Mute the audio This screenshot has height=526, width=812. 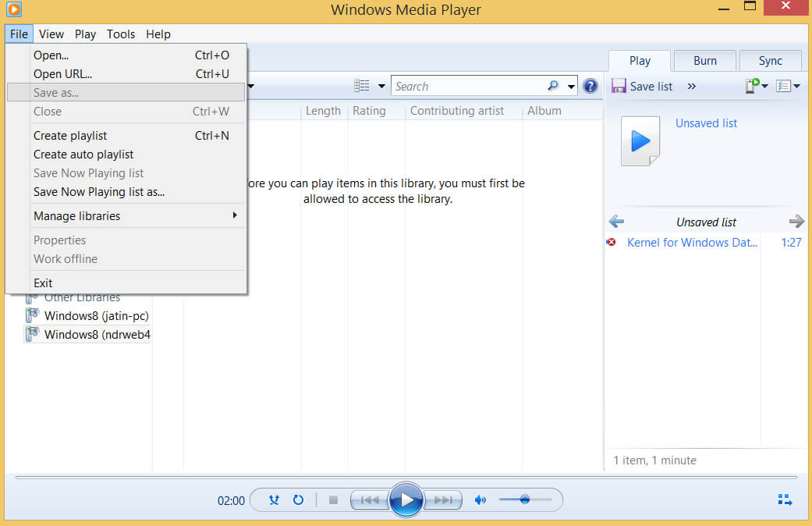click(x=480, y=499)
